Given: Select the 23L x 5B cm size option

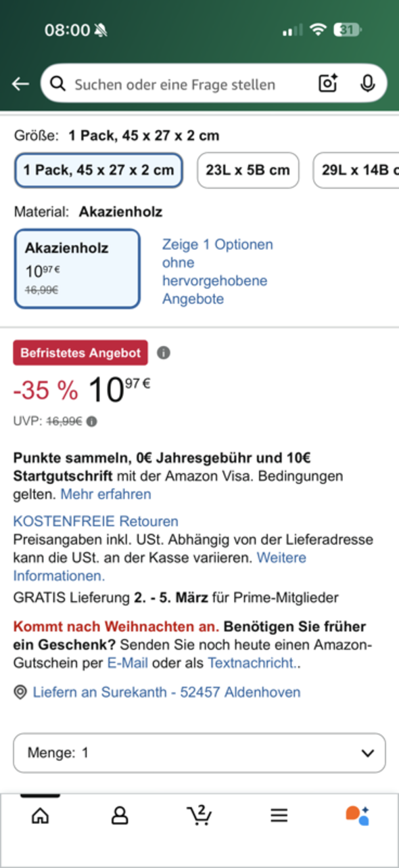Looking at the screenshot, I should tap(248, 170).
